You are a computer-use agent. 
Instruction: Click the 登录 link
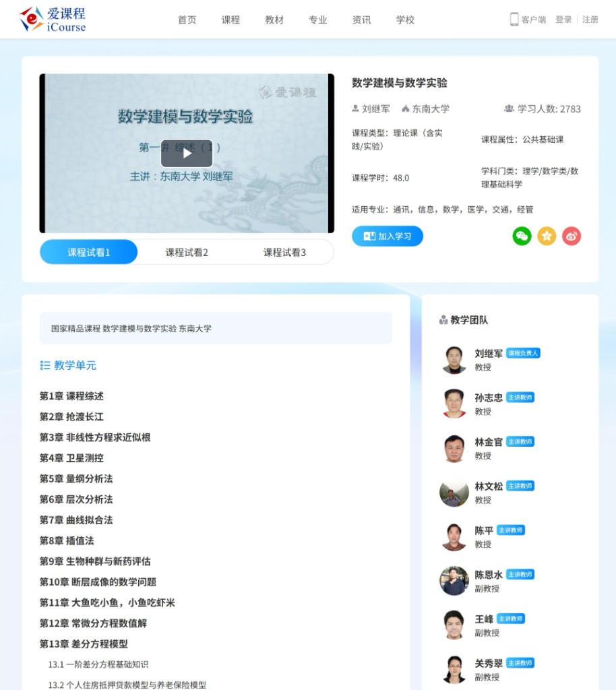[x=563, y=20]
